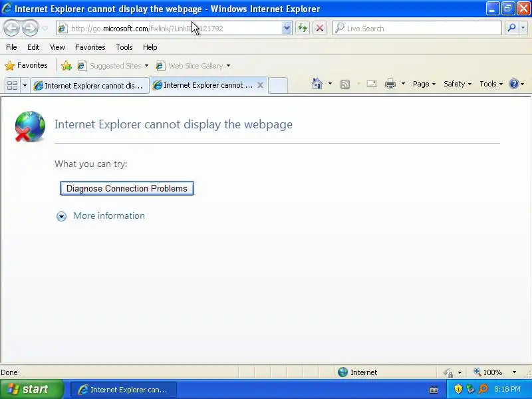532x399 pixels.
Task: Click the network connection tray icon
Action: tap(470, 389)
